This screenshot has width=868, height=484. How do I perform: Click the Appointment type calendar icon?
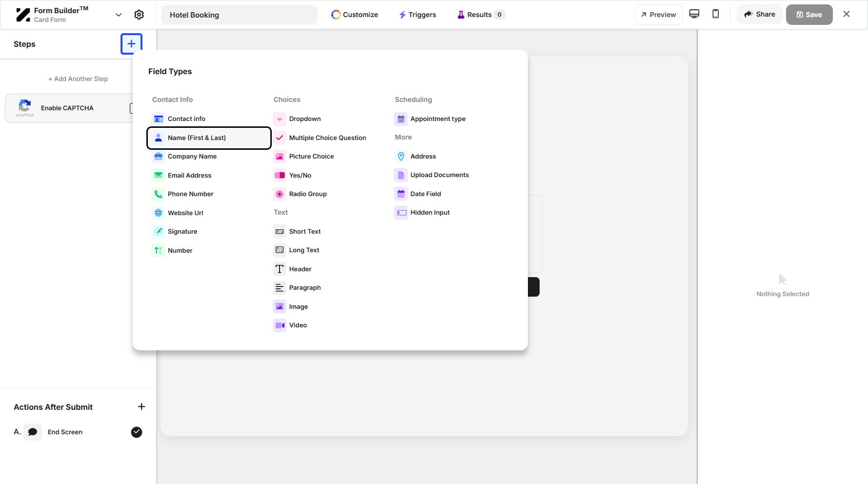[401, 119]
